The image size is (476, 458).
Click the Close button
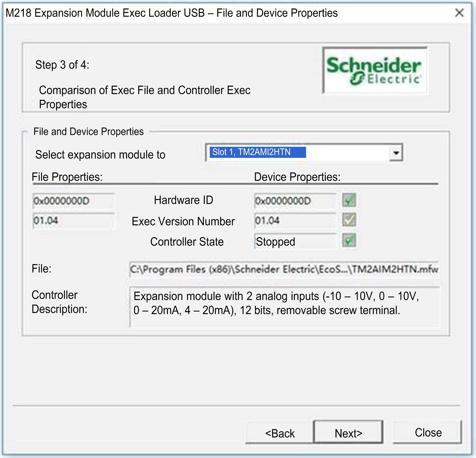428,432
